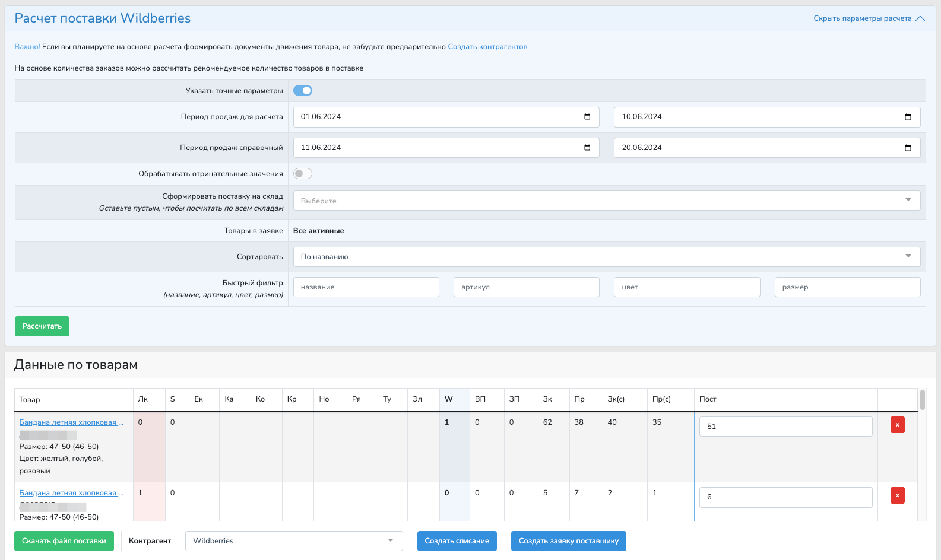Open warehouse dropdown 'Выберите'
941x560 pixels.
(606, 201)
